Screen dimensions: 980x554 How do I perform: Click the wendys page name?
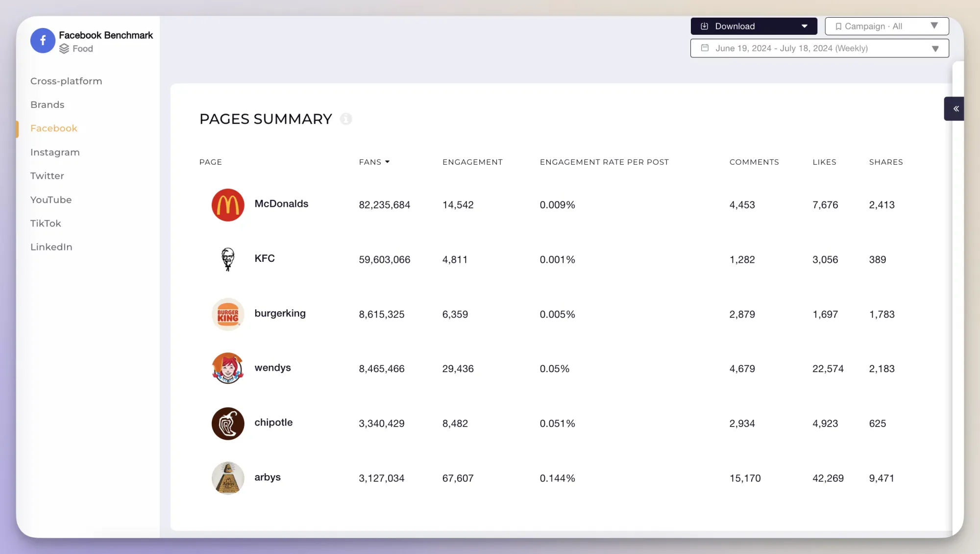point(272,368)
